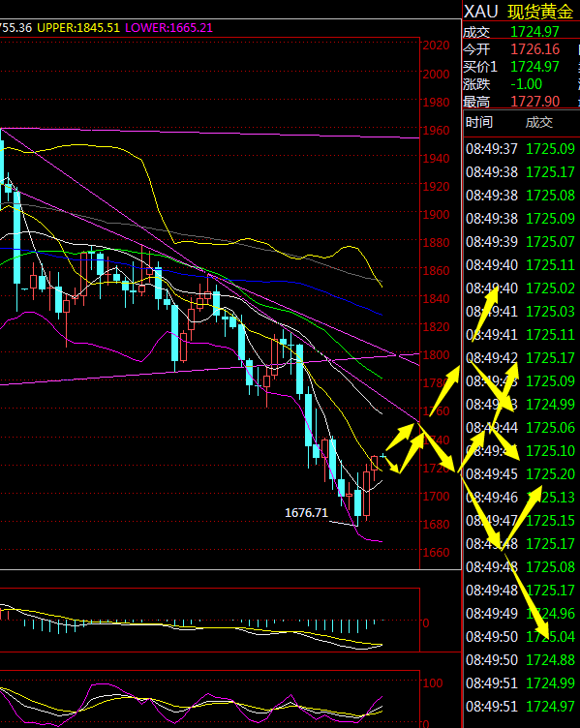Click the 1900 price axis label
This screenshot has width=580, height=728.
click(436, 215)
